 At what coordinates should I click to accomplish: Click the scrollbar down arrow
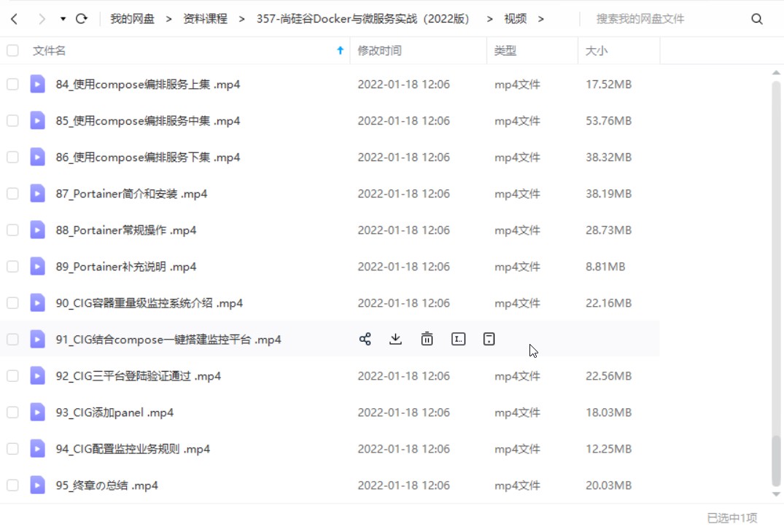pyautogui.click(x=776, y=494)
